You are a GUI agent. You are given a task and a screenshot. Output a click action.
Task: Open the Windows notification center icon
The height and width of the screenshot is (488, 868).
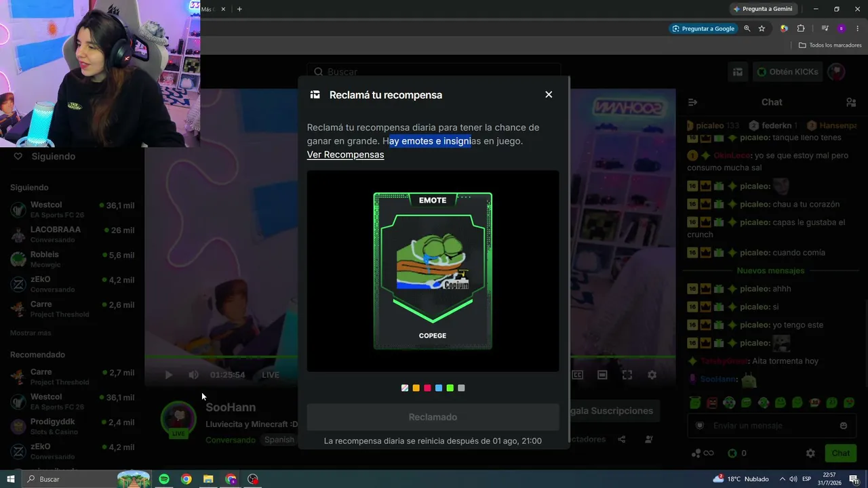pyautogui.click(x=854, y=479)
